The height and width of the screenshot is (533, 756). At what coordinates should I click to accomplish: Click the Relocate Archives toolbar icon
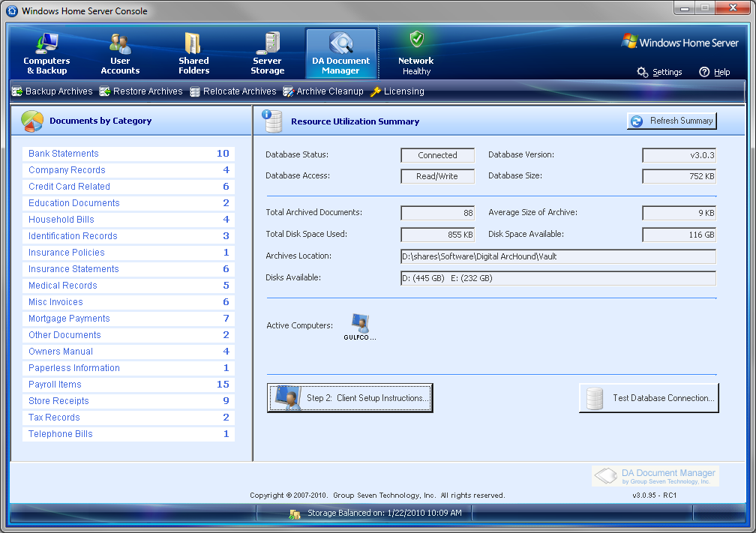point(195,91)
